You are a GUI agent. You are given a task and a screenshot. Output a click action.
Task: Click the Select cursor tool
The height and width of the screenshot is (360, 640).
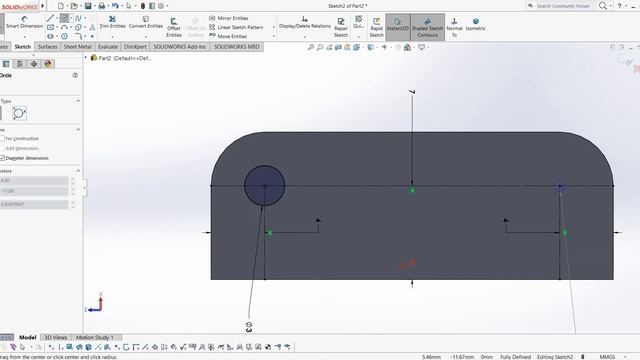pyautogui.click(x=129, y=6)
